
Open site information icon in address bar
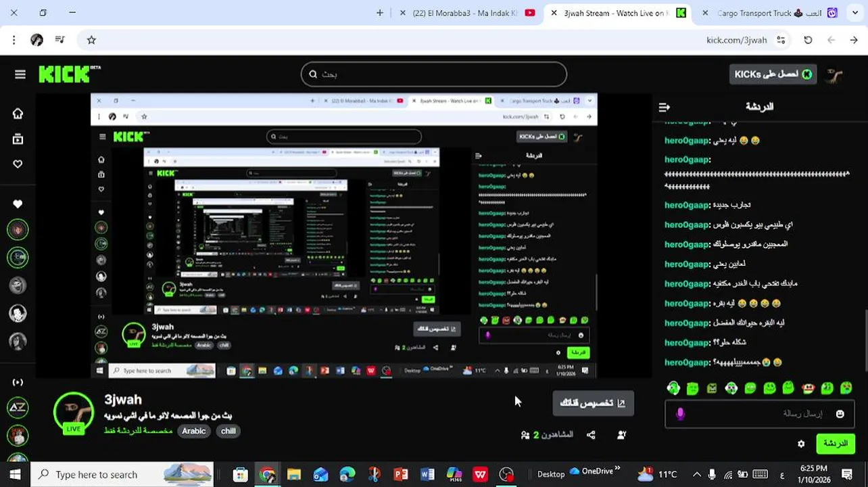(x=781, y=40)
